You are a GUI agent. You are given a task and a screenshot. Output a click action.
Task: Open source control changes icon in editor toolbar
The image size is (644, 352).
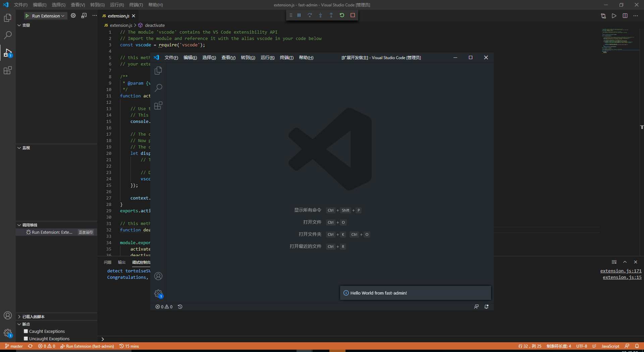coord(603,16)
